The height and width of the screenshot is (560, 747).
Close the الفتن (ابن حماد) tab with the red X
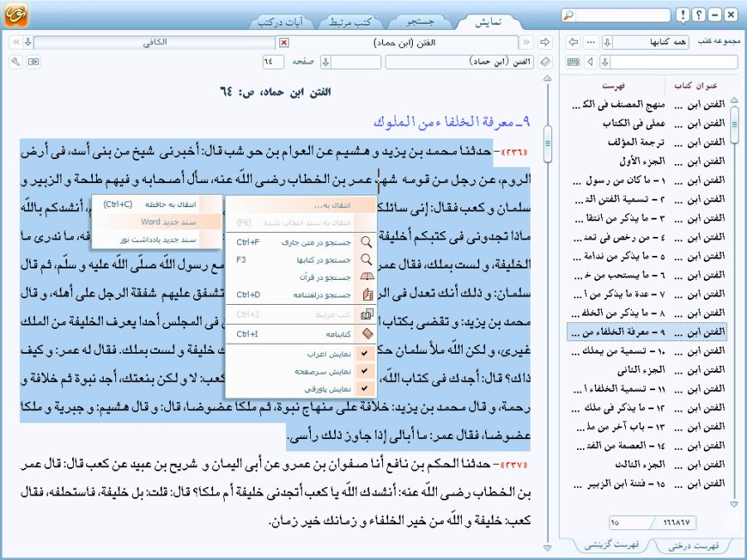[x=284, y=43]
